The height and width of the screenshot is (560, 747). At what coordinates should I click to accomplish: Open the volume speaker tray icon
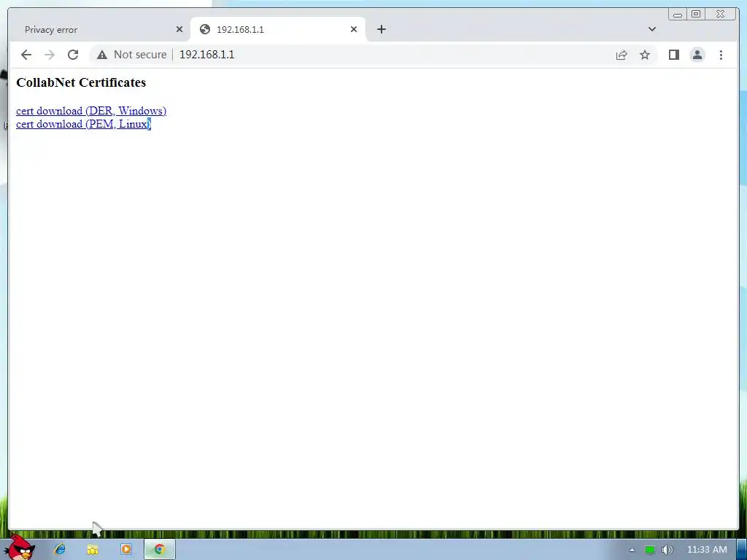(667, 550)
